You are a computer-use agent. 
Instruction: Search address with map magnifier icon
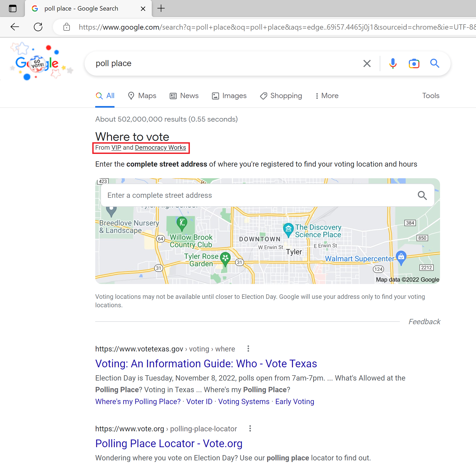click(x=422, y=195)
